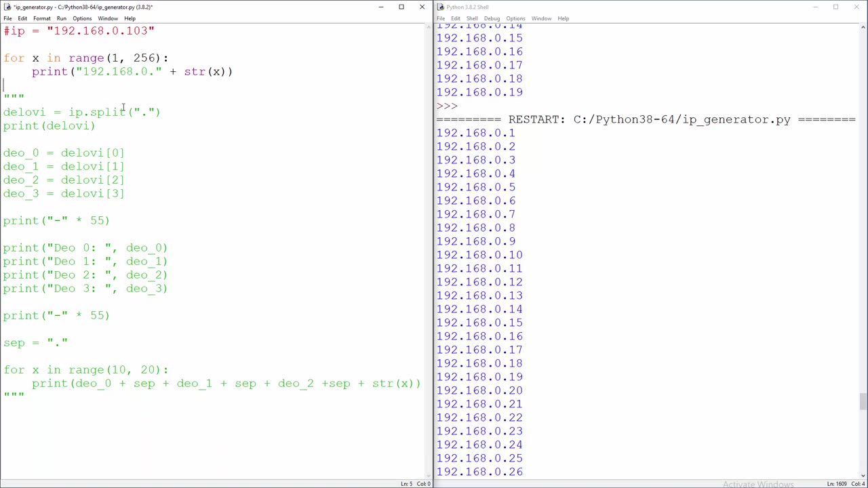Click editor status 'Col: 0'
This screenshot has width=868, height=488.
point(424,484)
